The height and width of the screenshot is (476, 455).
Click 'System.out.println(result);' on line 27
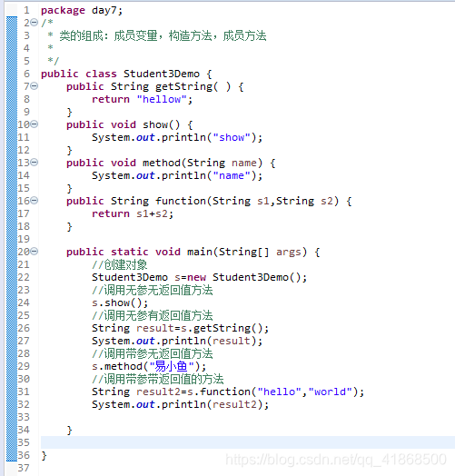coord(177,342)
